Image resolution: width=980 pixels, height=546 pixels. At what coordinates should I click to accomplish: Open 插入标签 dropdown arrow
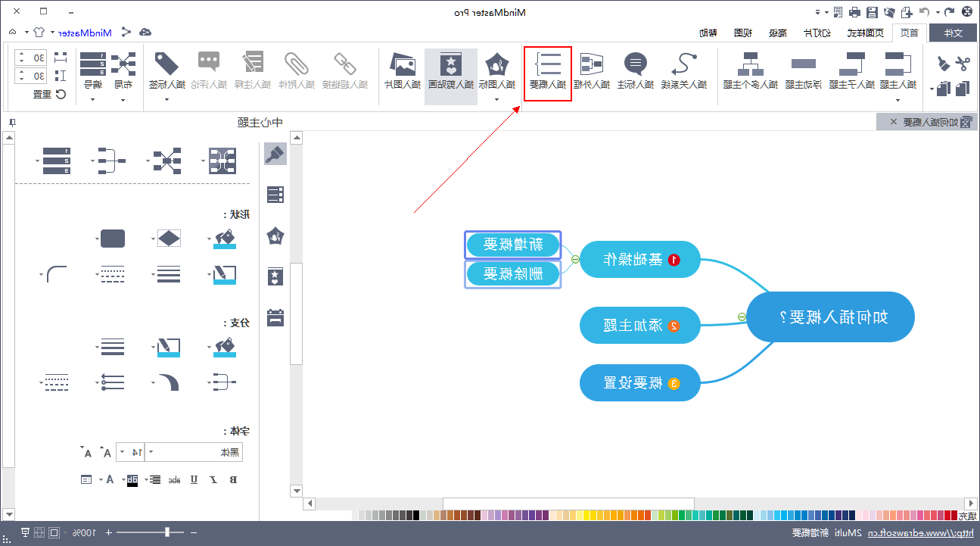(x=166, y=99)
